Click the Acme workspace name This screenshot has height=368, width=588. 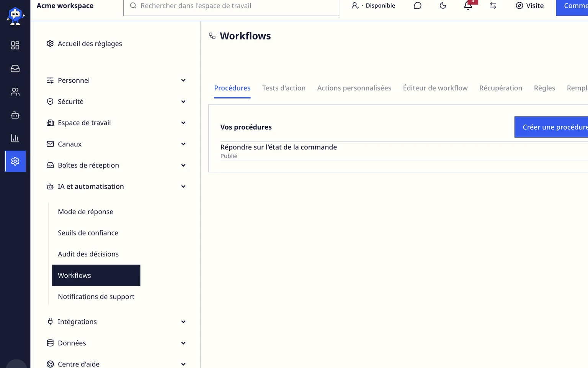65,6
